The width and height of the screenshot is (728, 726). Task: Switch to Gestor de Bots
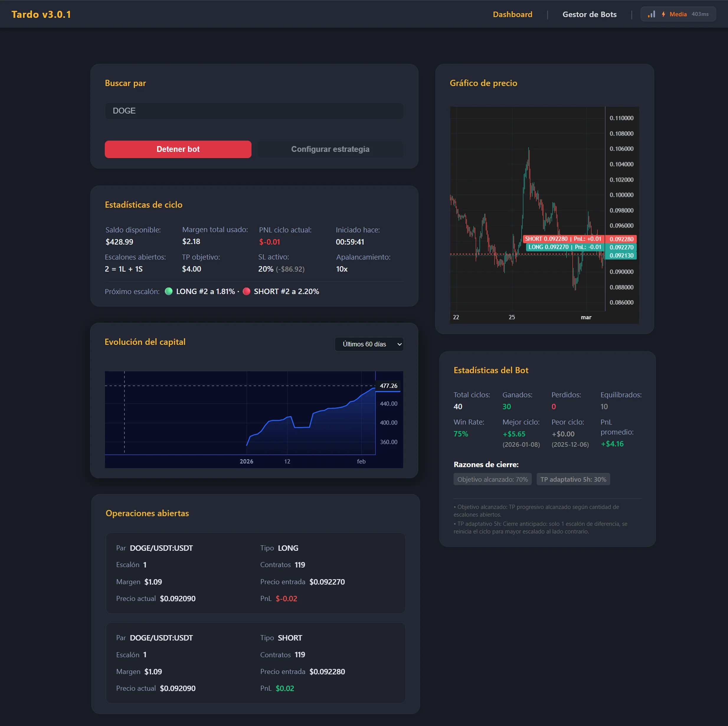[589, 14]
